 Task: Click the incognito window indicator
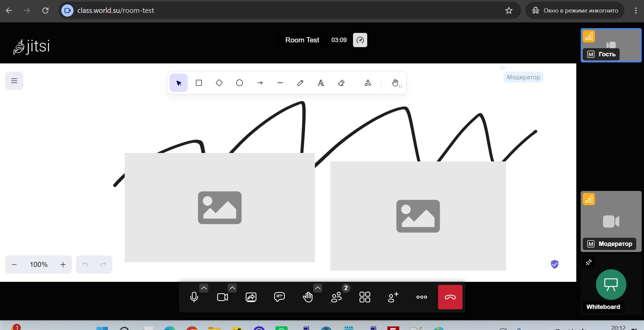(x=575, y=11)
